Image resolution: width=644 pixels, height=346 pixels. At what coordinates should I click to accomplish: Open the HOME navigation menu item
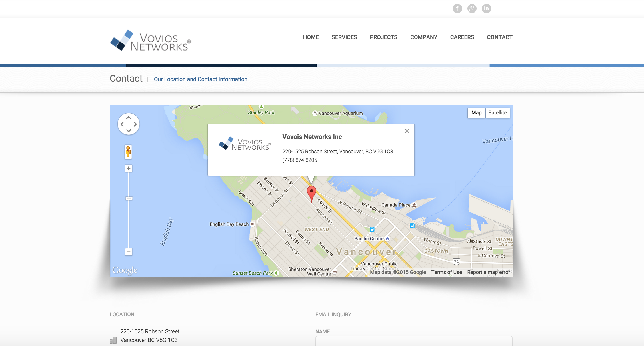click(311, 37)
